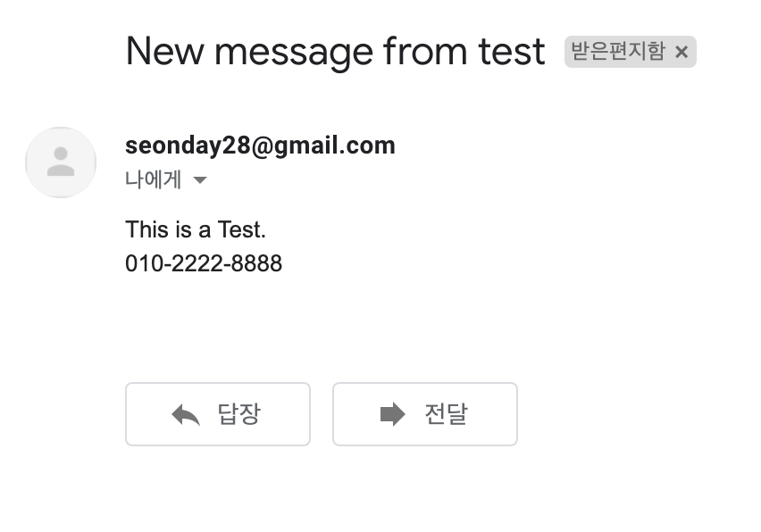Click phone number 010-2222-8888 in message
This screenshot has width=761, height=532.
(x=204, y=263)
